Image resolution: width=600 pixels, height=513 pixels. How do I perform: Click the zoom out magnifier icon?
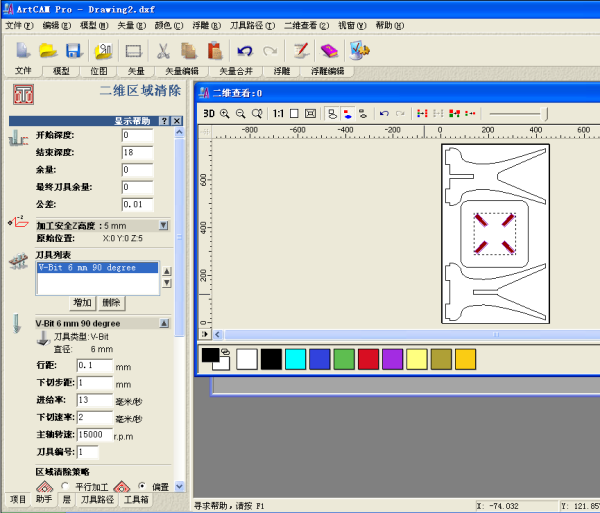tap(241, 114)
